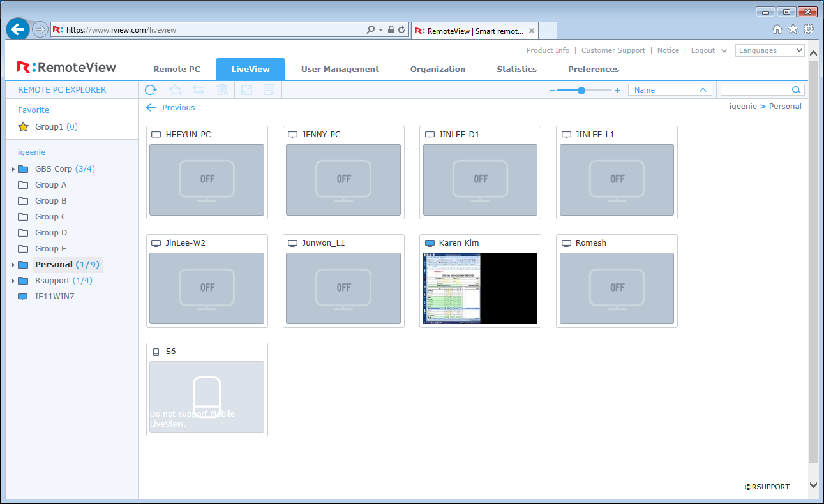Open the browser tools gear icon

click(809, 29)
